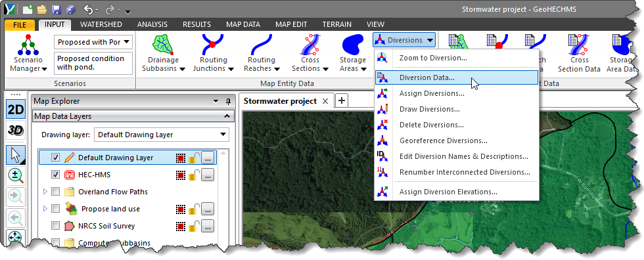Switch to 3D map view
Screen dimensions: 644x260
[16, 131]
